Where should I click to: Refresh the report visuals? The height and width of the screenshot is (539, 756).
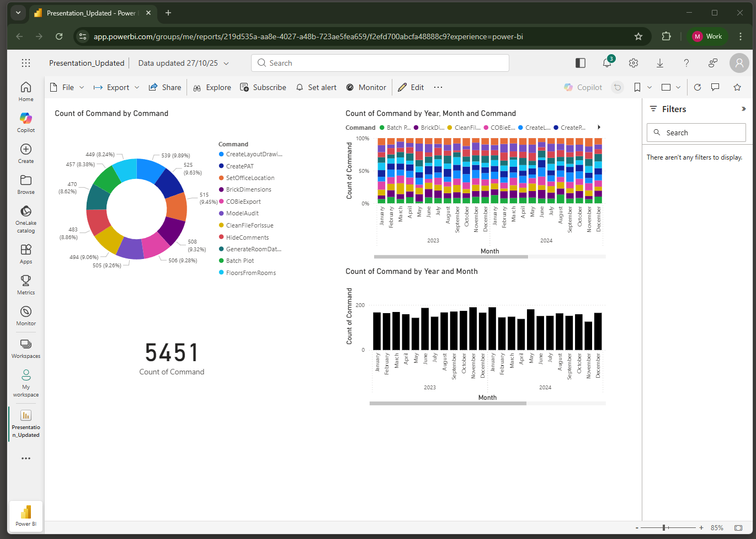[697, 87]
